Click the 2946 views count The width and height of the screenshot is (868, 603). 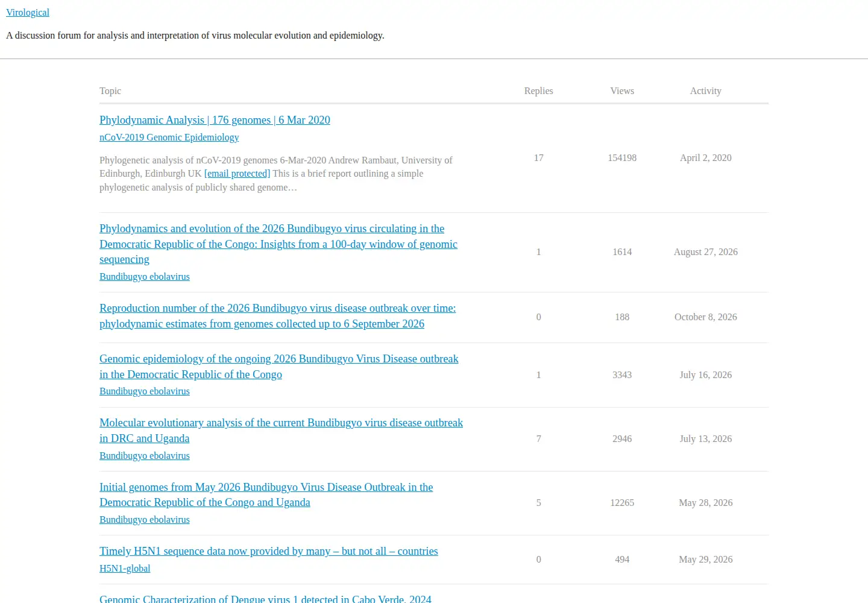point(622,439)
